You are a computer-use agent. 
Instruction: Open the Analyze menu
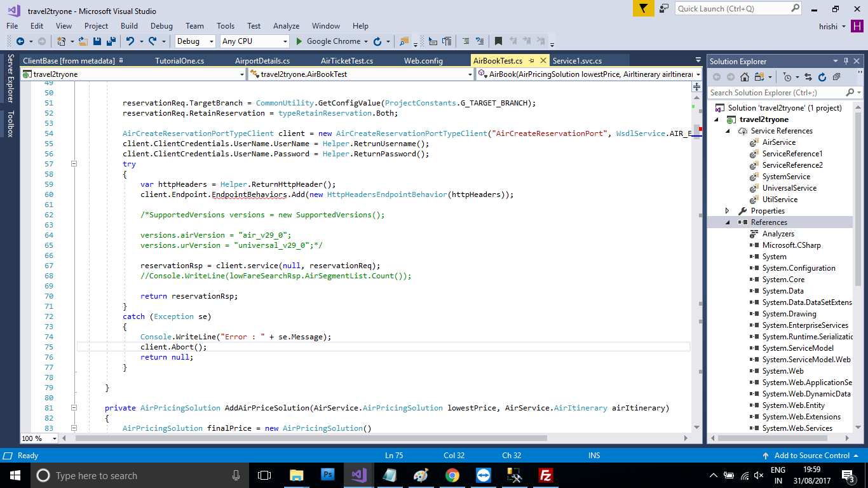click(x=286, y=26)
